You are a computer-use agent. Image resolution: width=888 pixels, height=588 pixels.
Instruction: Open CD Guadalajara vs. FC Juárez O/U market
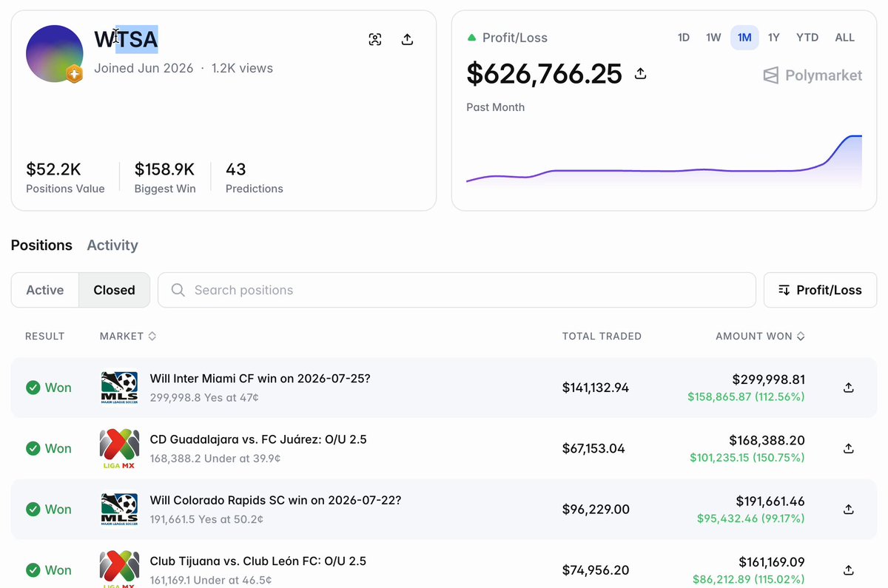tap(258, 439)
